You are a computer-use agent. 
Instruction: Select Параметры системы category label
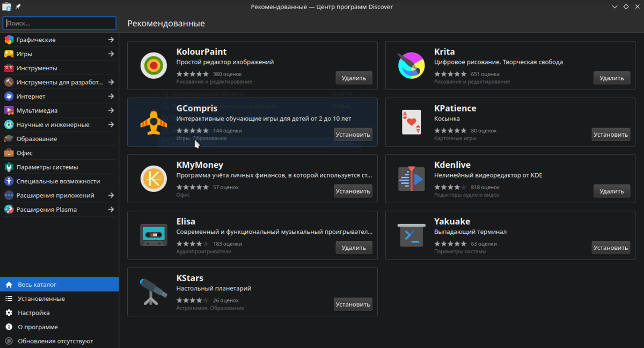click(x=47, y=167)
